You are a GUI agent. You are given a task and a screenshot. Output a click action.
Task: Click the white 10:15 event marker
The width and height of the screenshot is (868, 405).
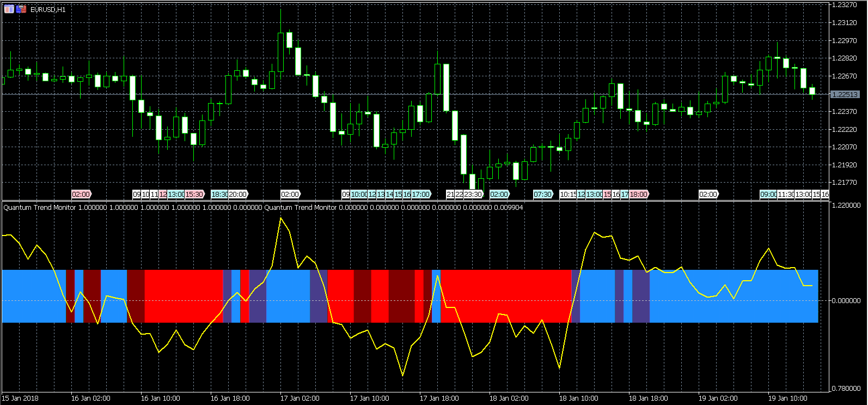click(x=567, y=194)
